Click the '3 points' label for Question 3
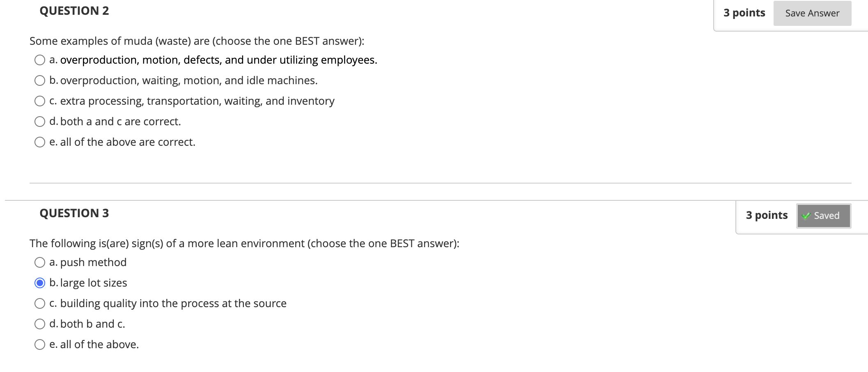The width and height of the screenshot is (868, 372). (767, 215)
